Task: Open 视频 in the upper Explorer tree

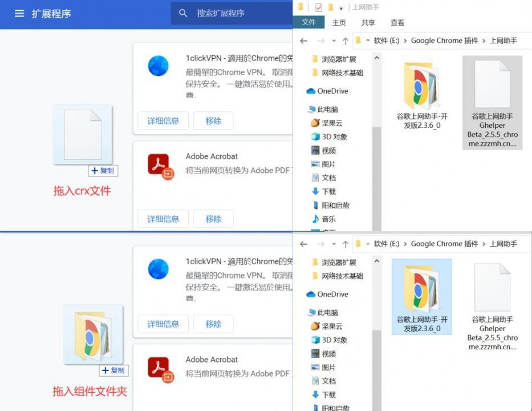Action: coord(324,151)
